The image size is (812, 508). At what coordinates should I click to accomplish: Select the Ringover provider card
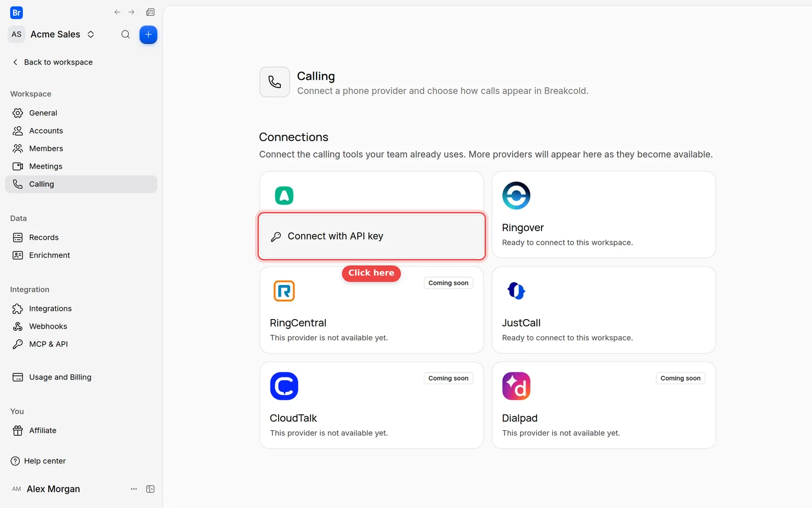point(603,214)
